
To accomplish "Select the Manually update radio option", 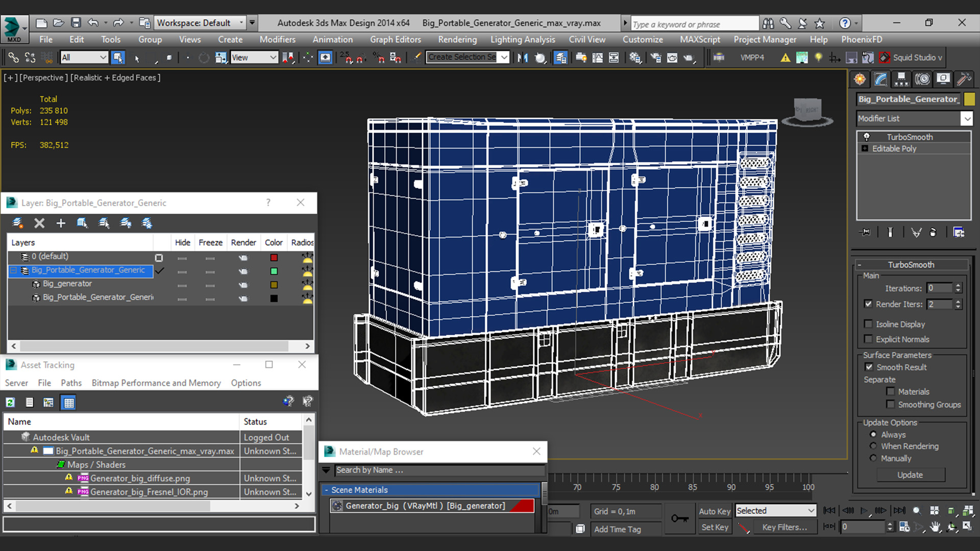I will coord(873,458).
